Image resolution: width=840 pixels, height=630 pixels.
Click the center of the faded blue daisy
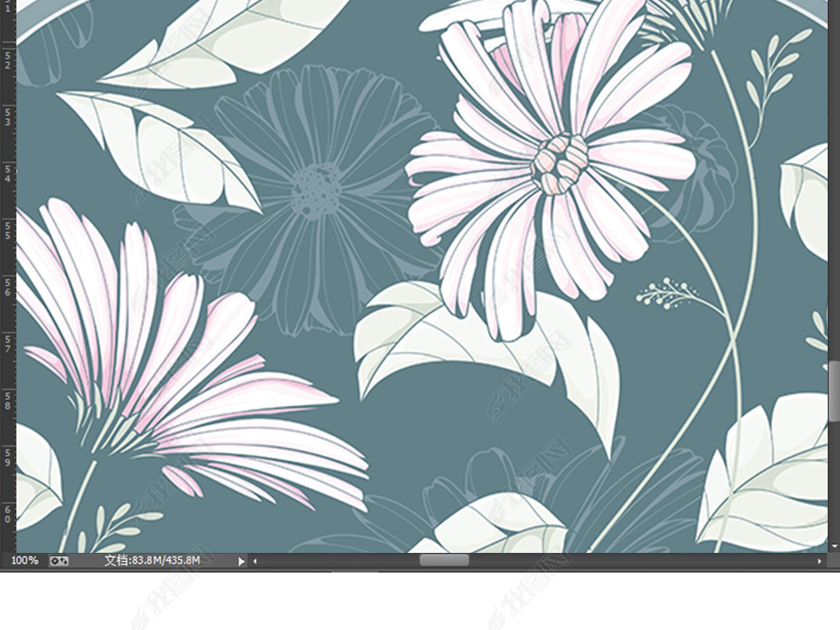[x=315, y=190]
